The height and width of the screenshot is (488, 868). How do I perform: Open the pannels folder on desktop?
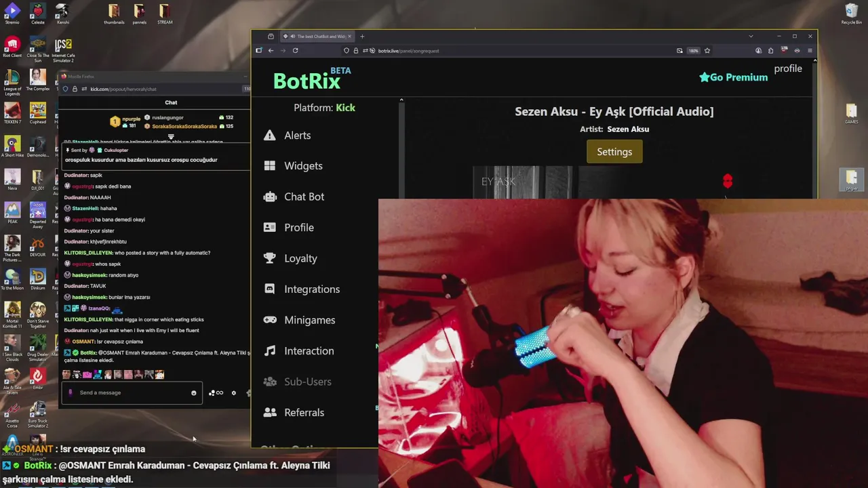pyautogui.click(x=139, y=14)
